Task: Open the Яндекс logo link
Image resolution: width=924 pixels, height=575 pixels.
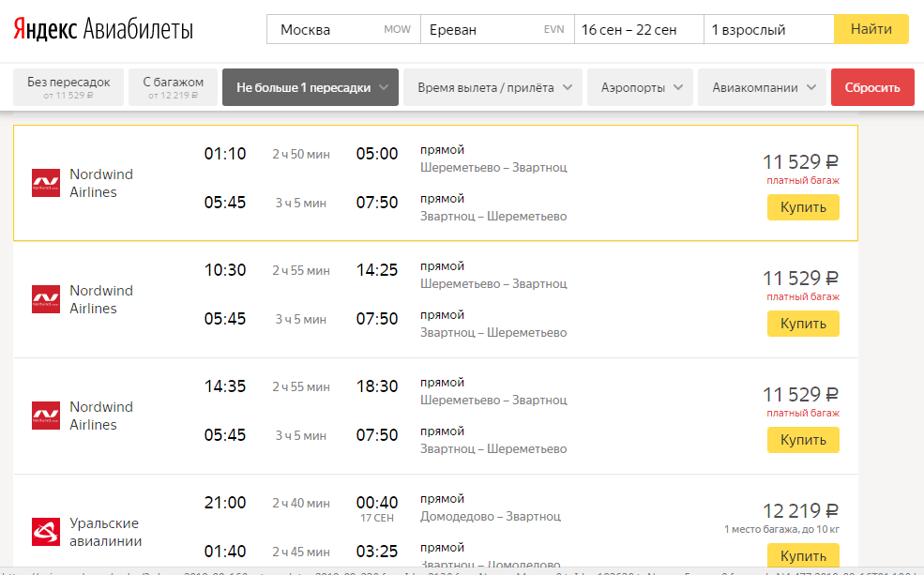Action: coord(45,29)
